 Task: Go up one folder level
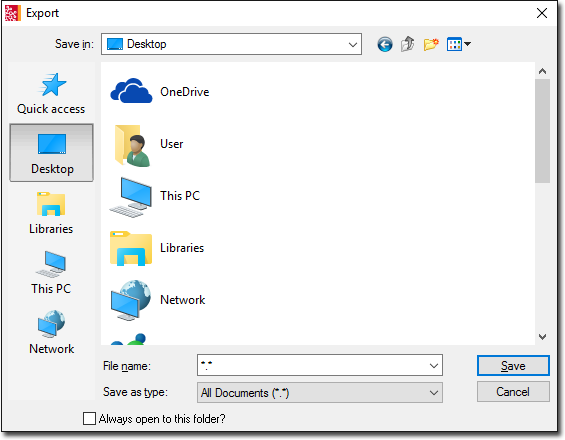408,44
